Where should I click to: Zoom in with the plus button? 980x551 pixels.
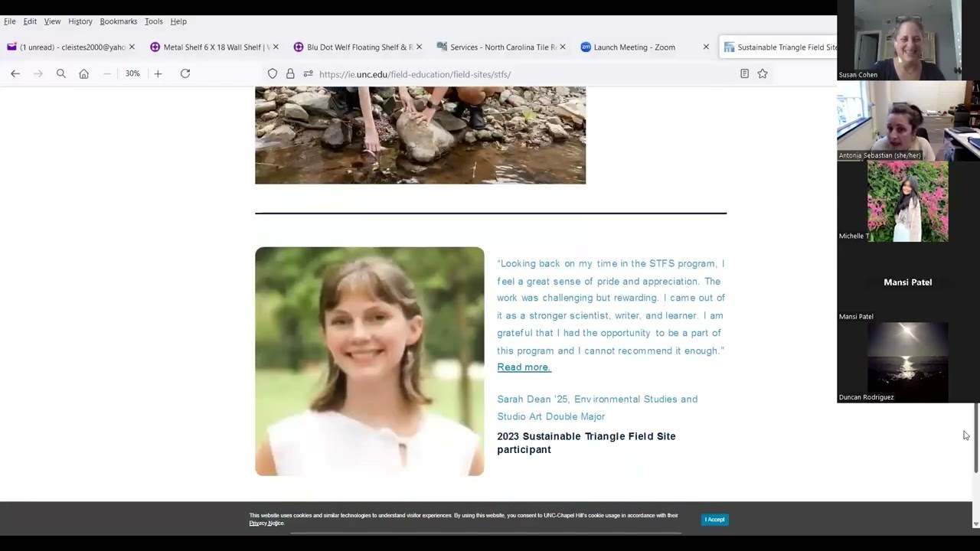coord(158,73)
